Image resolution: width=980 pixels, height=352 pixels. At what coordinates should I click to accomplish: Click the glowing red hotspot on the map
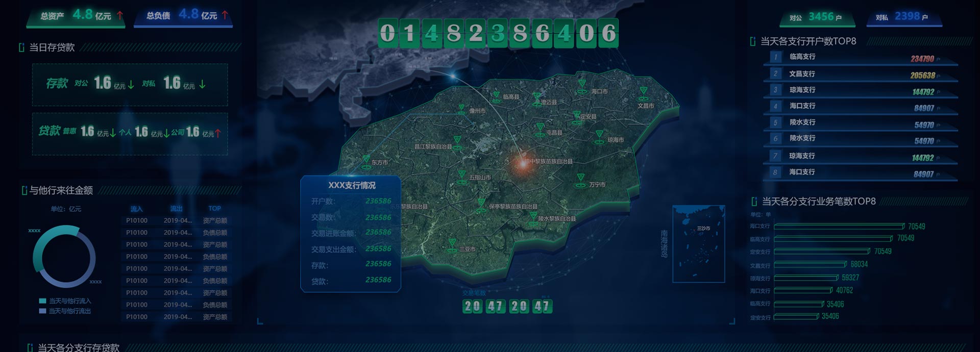click(x=523, y=164)
